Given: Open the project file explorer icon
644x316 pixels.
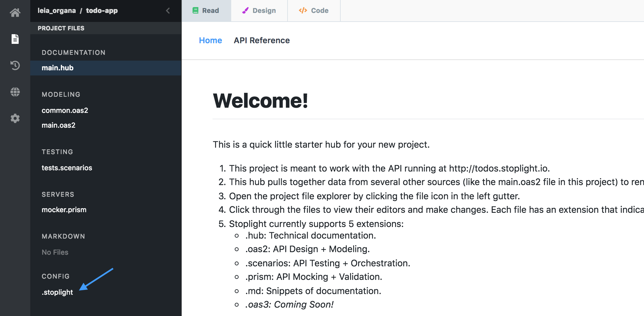Looking at the screenshot, I should tap(15, 39).
